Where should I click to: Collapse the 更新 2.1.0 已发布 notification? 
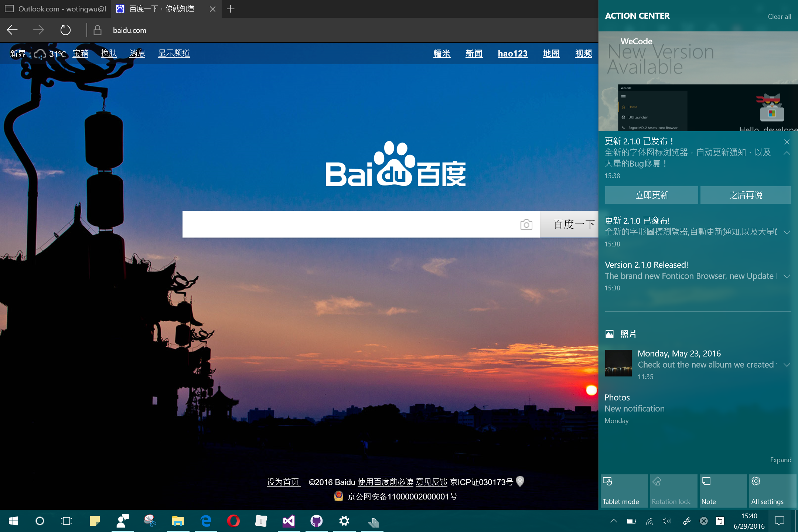click(787, 153)
